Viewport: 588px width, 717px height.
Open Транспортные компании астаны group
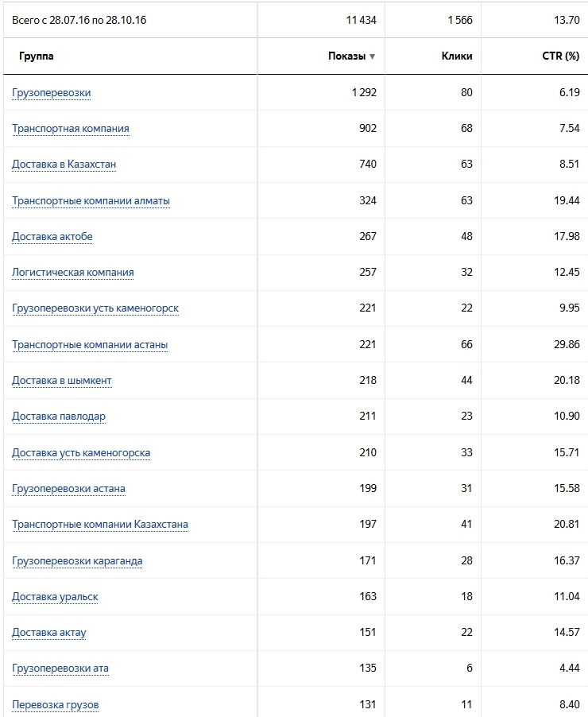(x=90, y=345)
